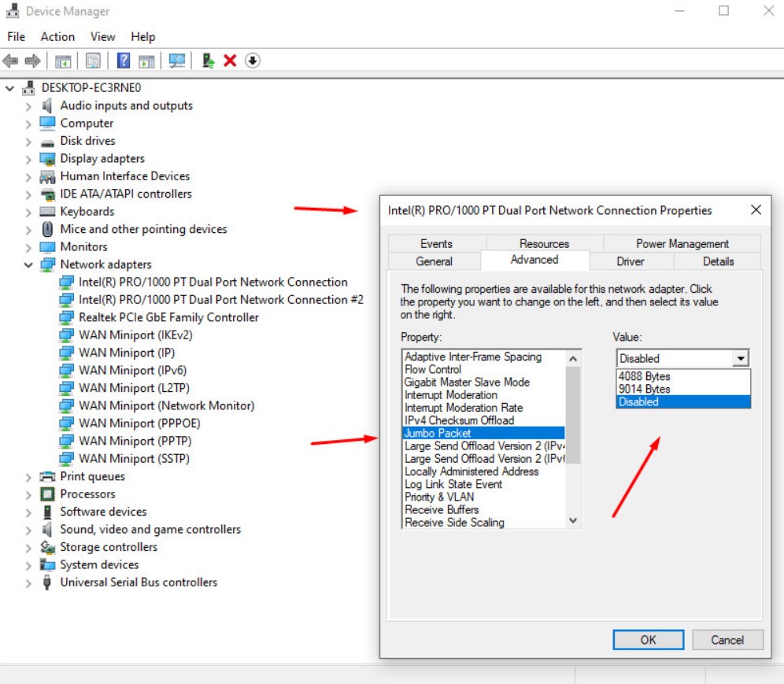Click Scan for hardware changes monitor icon
The width and height of the screenshot is (784, 684).
point(177,61)
